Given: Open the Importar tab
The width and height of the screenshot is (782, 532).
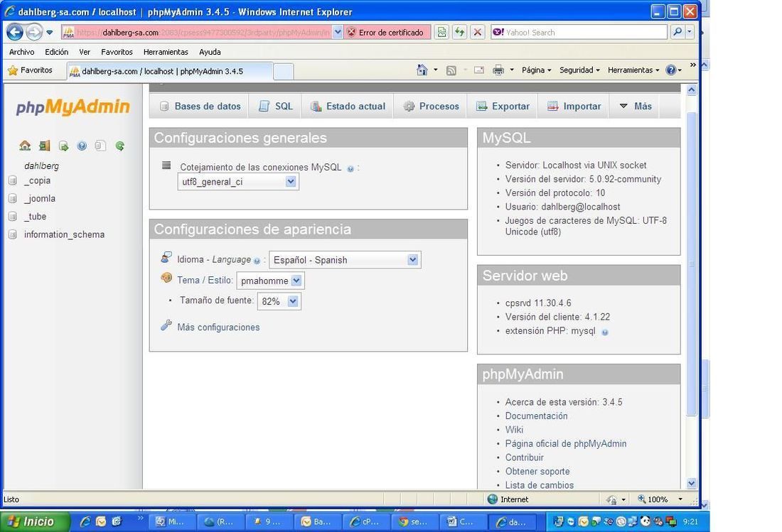Looking at the screenshot, I should pyautogui.click(x=574, y=106).
